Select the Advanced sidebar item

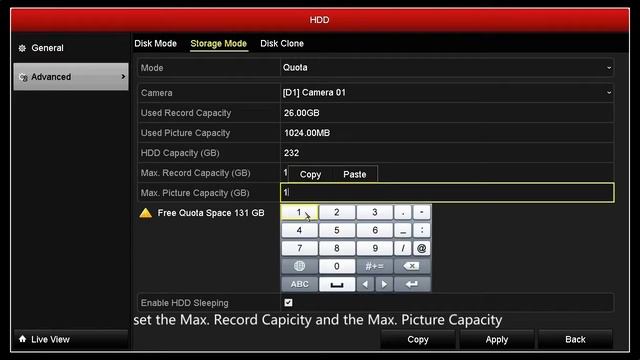click(70, 77)
